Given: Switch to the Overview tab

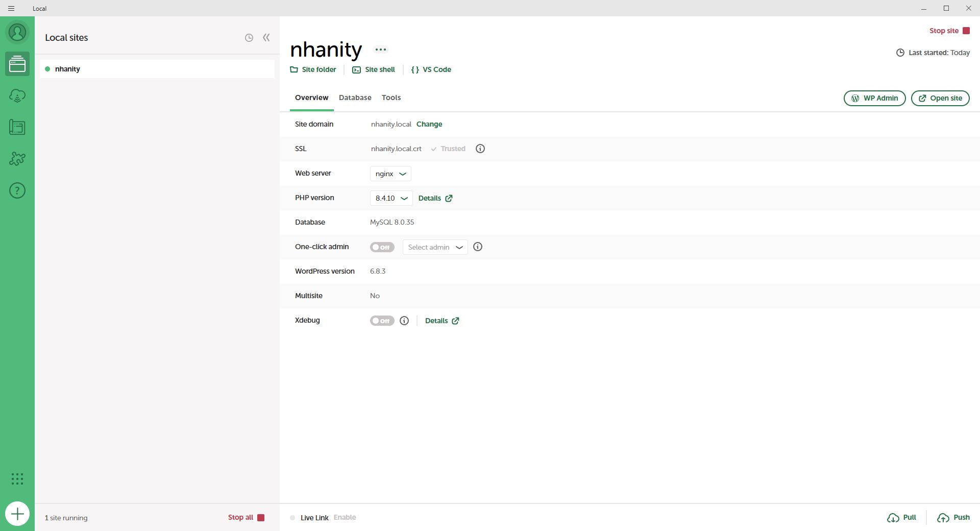Looking at the screenshot, I should (311, 98).
